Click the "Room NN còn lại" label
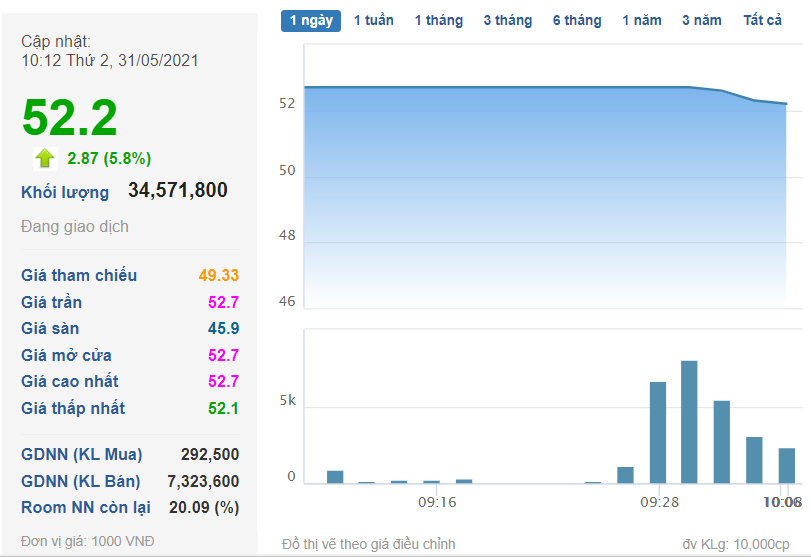Screen dimensions: 811x557 (86, 507)
